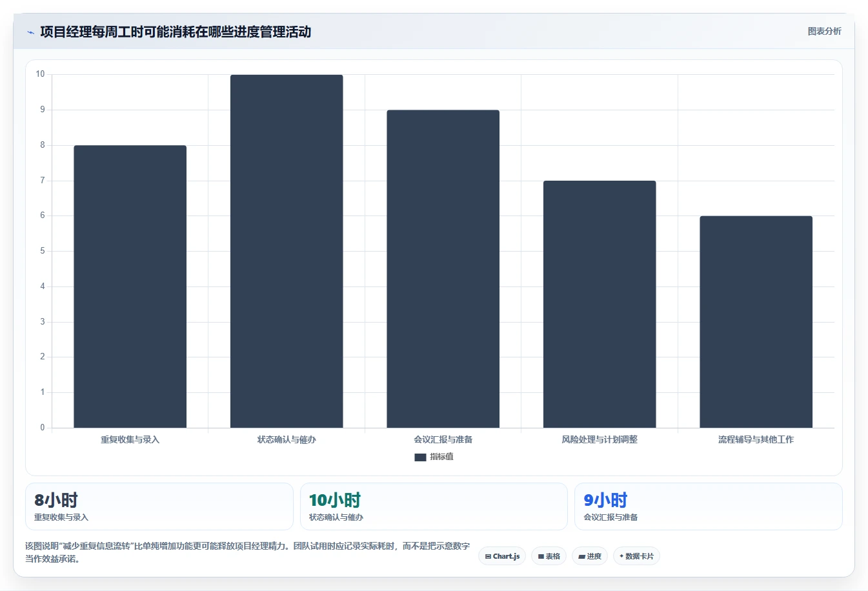Click the chart title 项目经理每周工时
The width and height of the screenshot is (868, 591).
point(176,32)
